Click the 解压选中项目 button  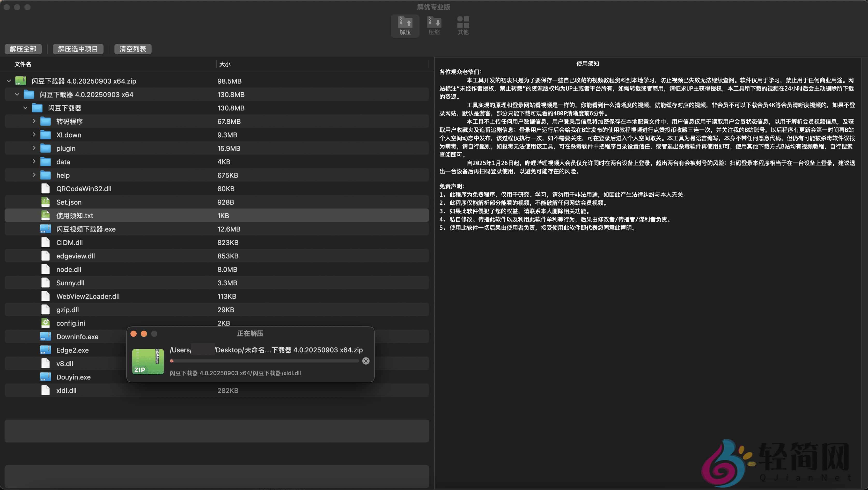(78, 49)
